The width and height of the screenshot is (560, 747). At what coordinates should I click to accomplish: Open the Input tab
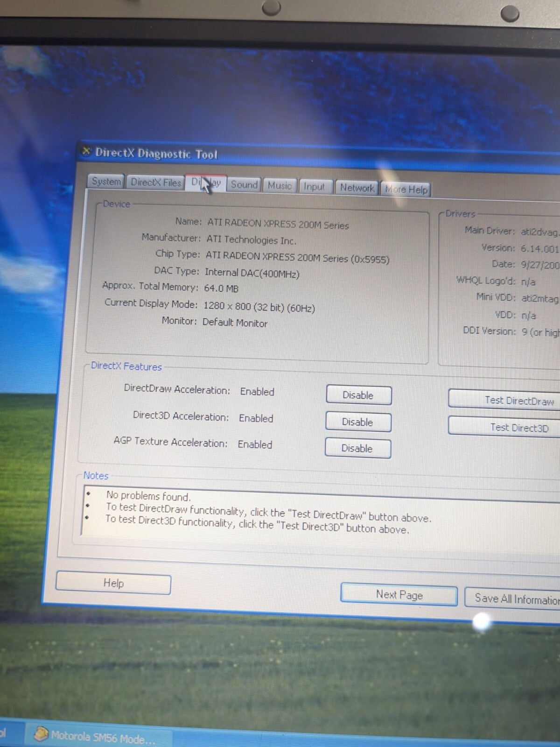(315, 187)
